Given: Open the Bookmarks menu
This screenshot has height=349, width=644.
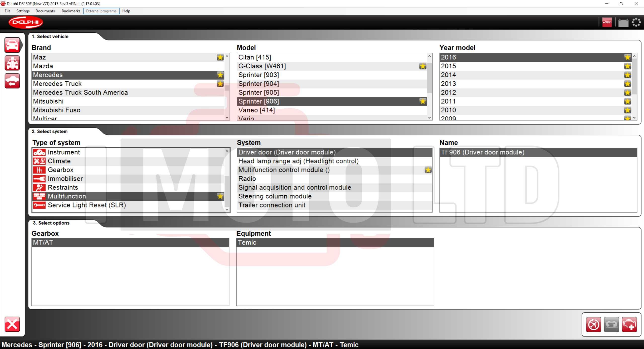Looking at the screenshot, I should pyautogui.click(x=71, y=11).
